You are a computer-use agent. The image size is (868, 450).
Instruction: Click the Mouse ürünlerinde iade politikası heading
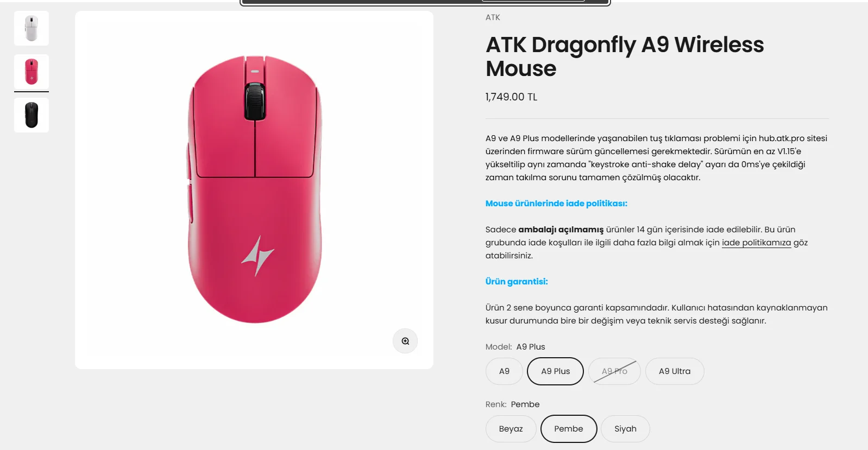[x=556, y=204]
